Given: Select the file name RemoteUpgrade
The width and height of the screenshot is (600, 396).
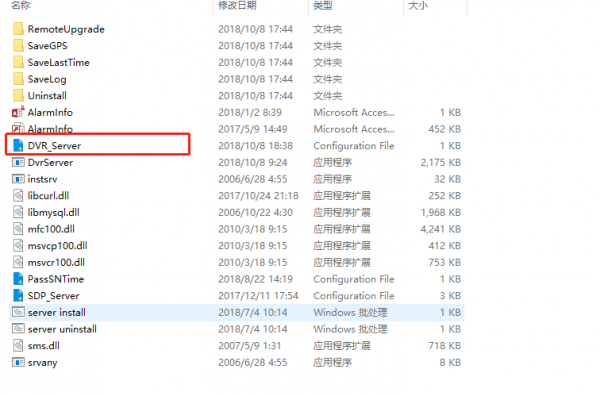Looking at the screenshot, I should pyautogui.click(x=66, y=29).
